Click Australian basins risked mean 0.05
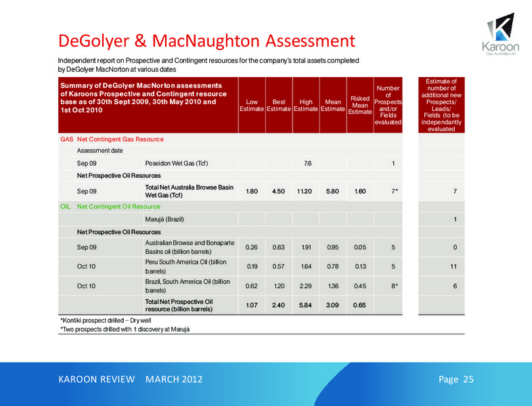Viewport: 532px width, 406px height. (x=360, y=247)
